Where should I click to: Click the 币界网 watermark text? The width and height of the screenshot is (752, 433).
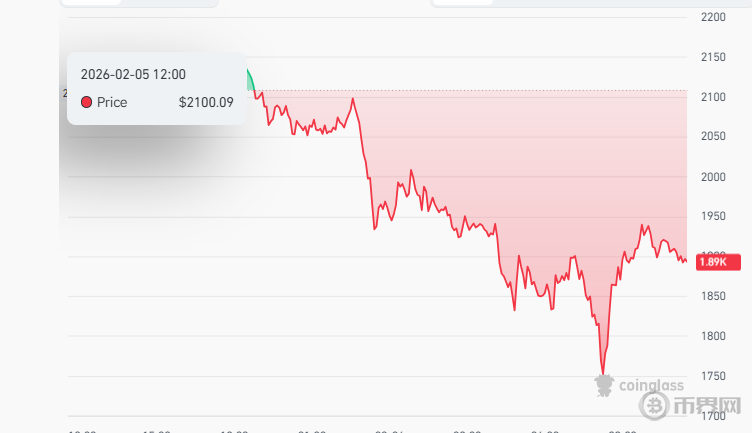(707, 407)
